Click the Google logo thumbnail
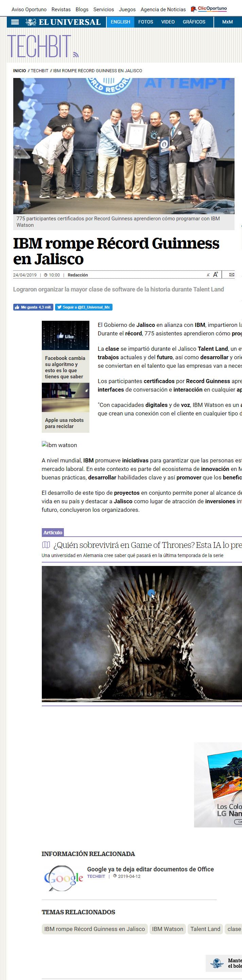This screenshot has width=242, height=980. [64, 878]
